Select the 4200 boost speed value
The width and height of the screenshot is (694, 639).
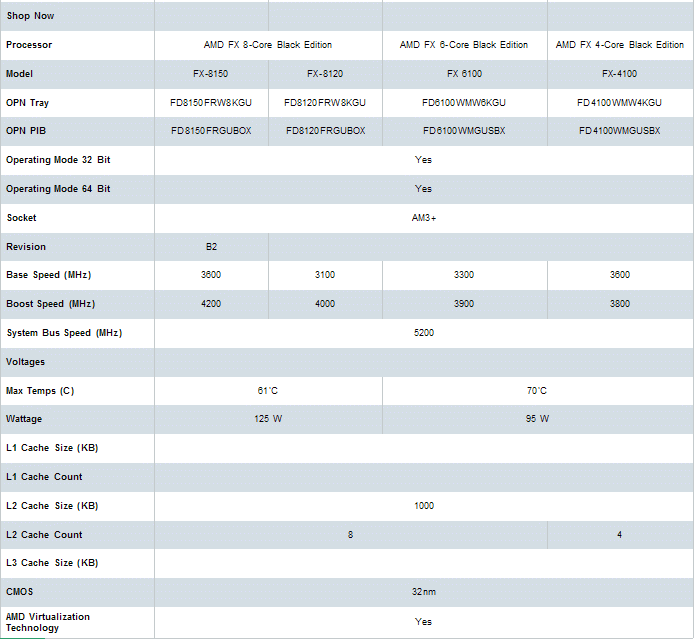tap(211, 304)
